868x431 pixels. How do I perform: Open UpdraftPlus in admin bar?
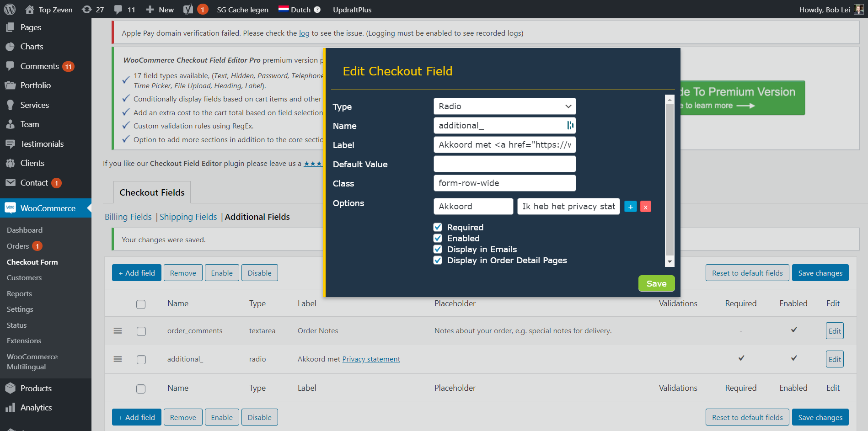click(x=352, y=10)
